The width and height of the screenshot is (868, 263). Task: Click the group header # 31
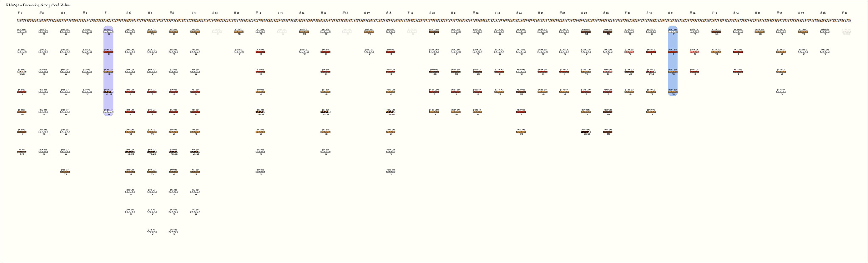click(671, 13)
